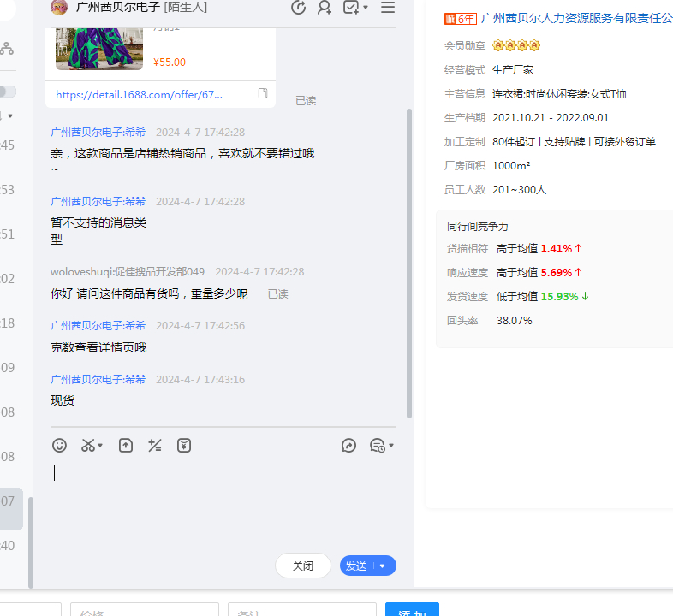Click the message text input area
Image resolution: width=673 pixels, height=616 pixels.
click(223, 505)
